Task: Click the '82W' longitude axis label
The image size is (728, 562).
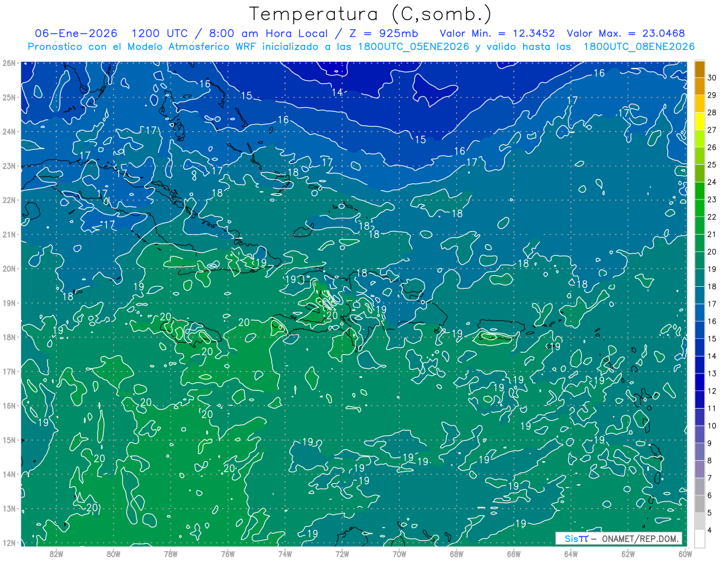Action: coord(56,554)
